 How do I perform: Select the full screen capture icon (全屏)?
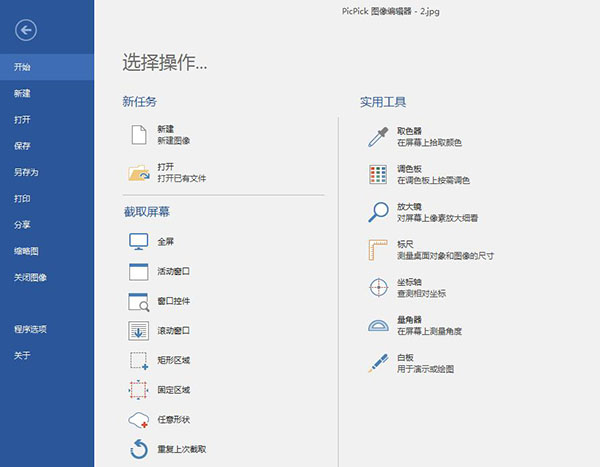click(139, 242)
